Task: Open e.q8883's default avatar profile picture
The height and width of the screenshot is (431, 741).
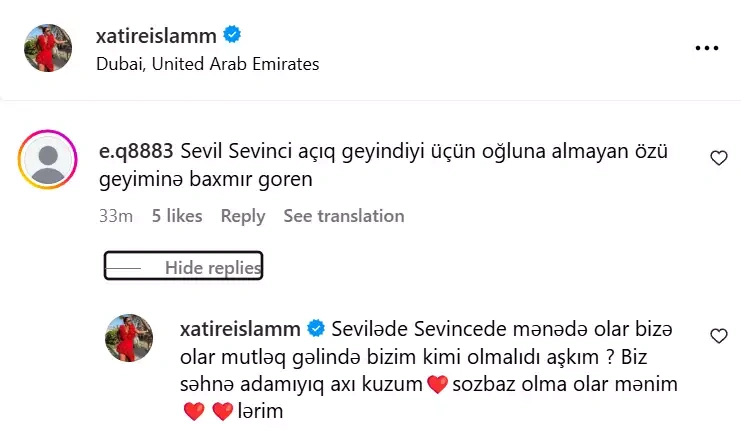Action: pyautogui.click(x=48, y=160)
